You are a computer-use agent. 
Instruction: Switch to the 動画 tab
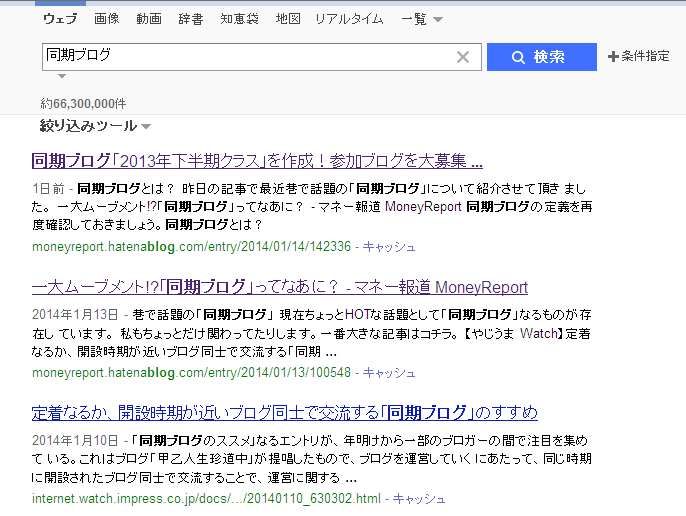(x=149, y=19)
